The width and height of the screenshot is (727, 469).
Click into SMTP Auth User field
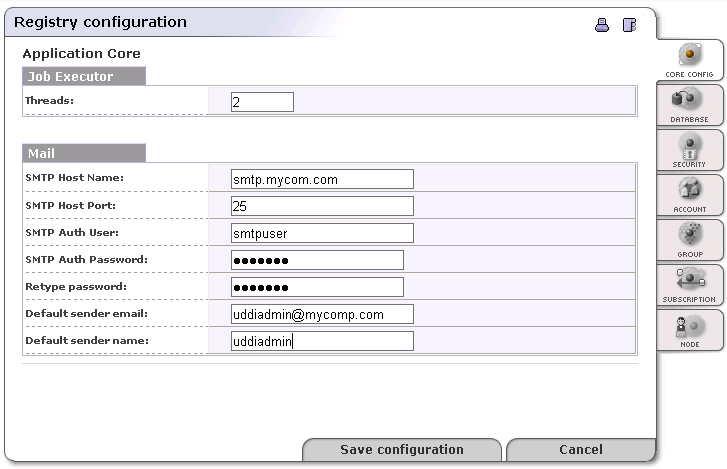click(321, 233)
